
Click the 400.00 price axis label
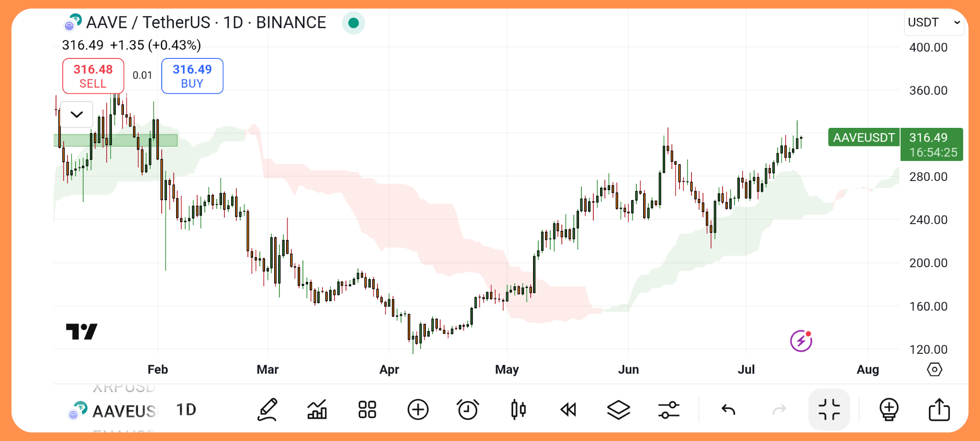(928, 47)
